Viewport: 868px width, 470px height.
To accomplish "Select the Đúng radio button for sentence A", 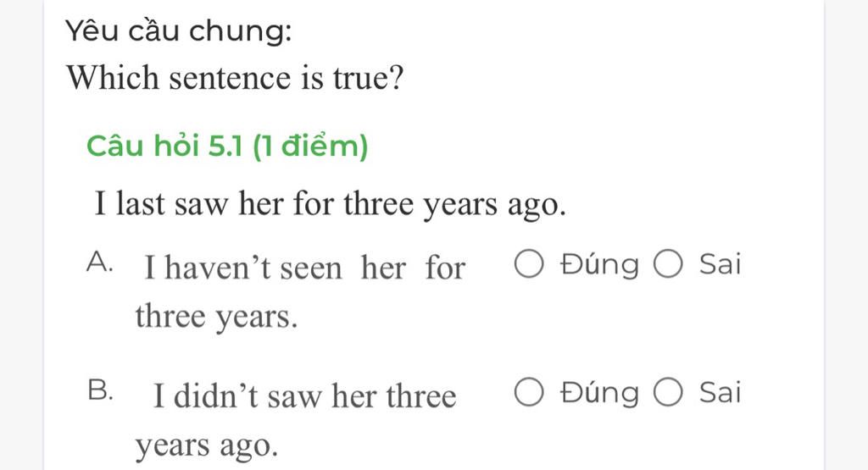I will click(529, 263).
